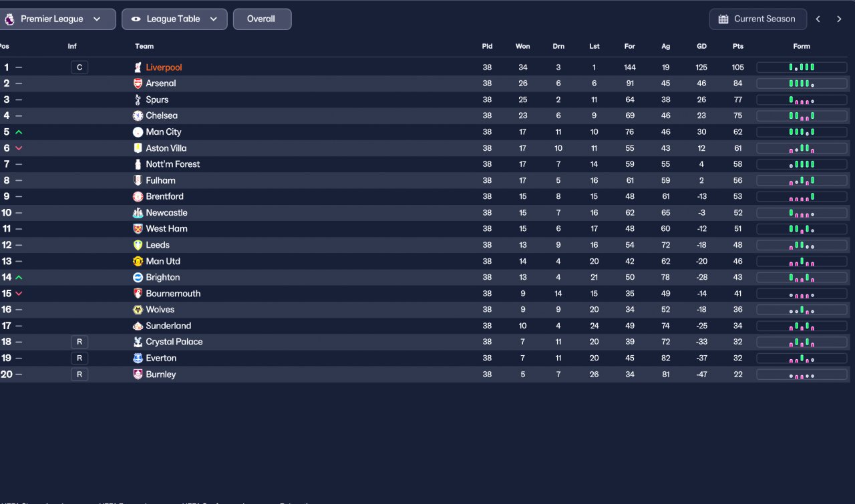Click the Champions 'C' info badge for Liverpool
The height and width of the screenshot is (504, 855).
(x=79, y=67)
